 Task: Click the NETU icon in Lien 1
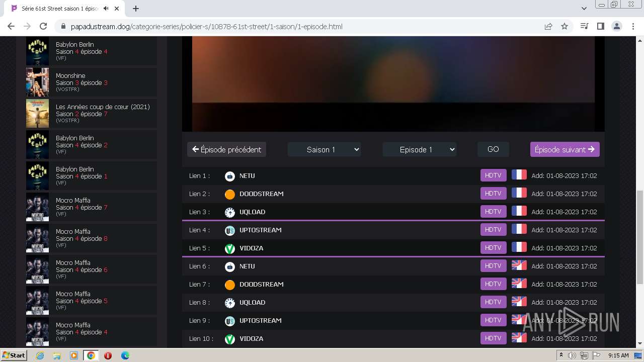point(230,176)
